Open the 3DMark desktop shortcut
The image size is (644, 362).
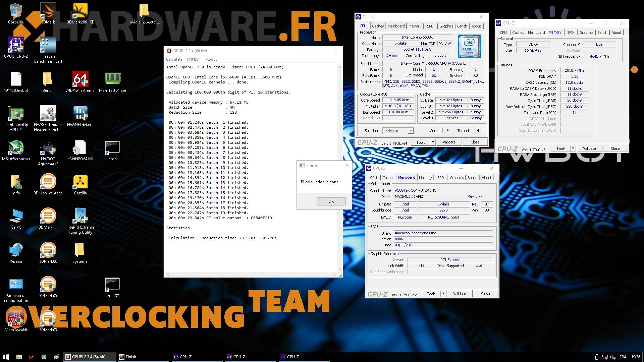pos(48,13)
